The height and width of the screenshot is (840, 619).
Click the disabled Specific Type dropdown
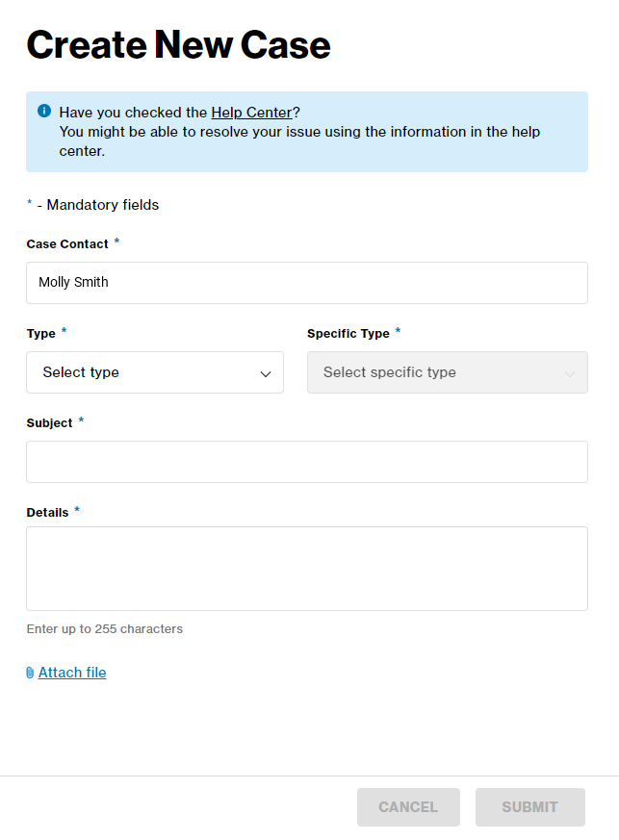click(447, 372)
